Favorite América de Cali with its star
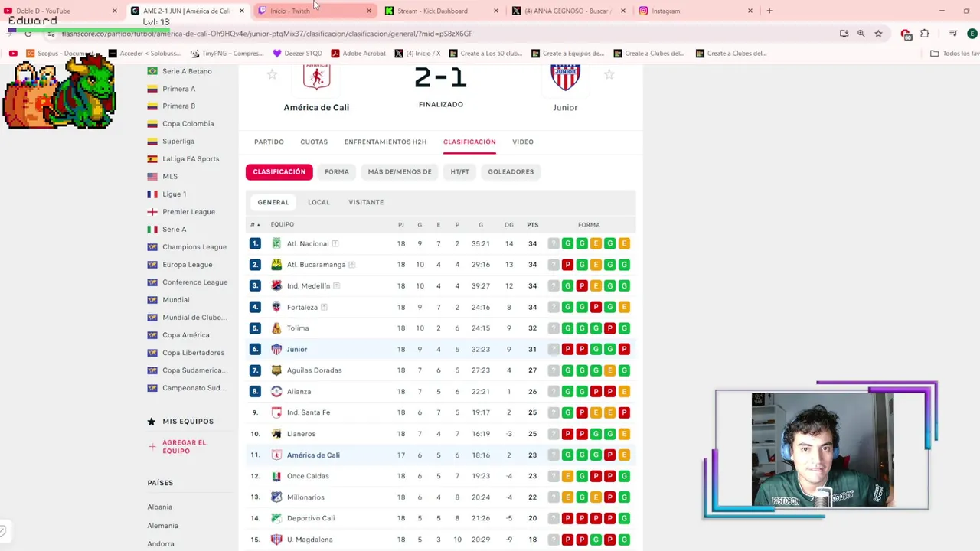The height and width of the screenshot is (551, 980). click(x=272, y=74)
